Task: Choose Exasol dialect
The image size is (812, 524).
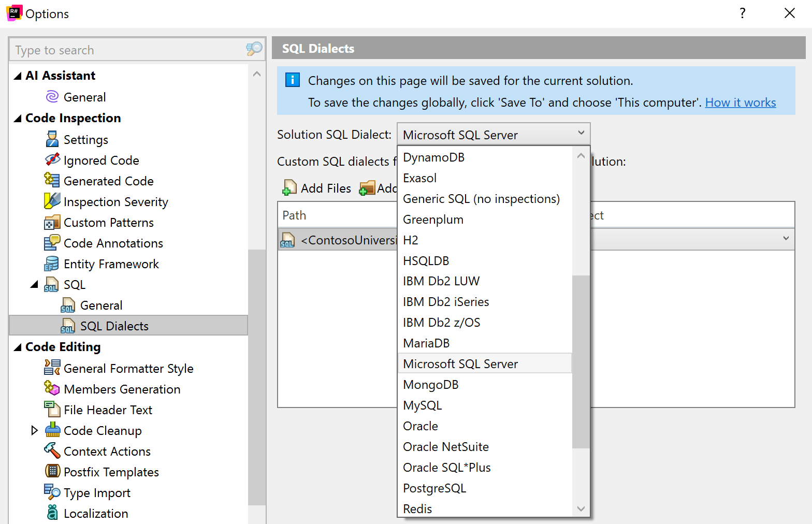Action: (485, 178)
